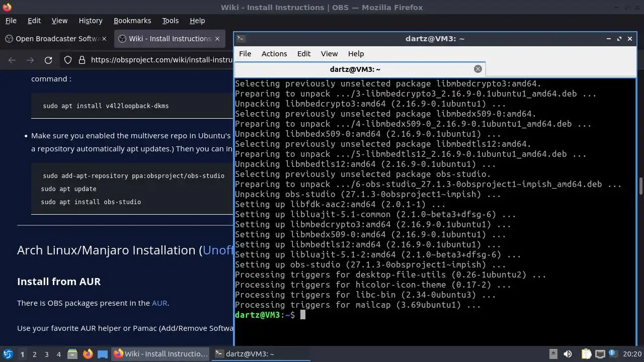This screenshot has height=362, width=644.
Task: Click the terminal prompt line dartz@VM3:~$
Action: [x=265, y=315]
